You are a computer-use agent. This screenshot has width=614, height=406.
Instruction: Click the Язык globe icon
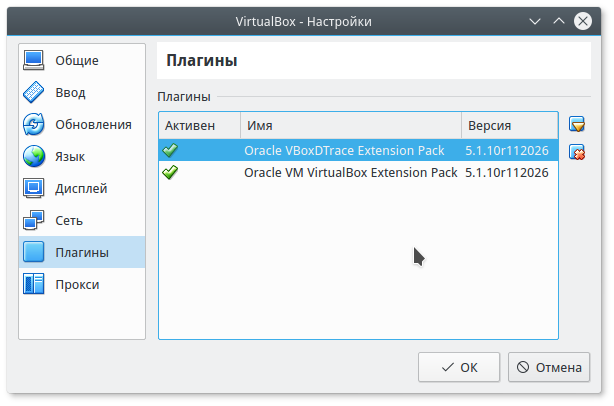(x=35, y=156)
